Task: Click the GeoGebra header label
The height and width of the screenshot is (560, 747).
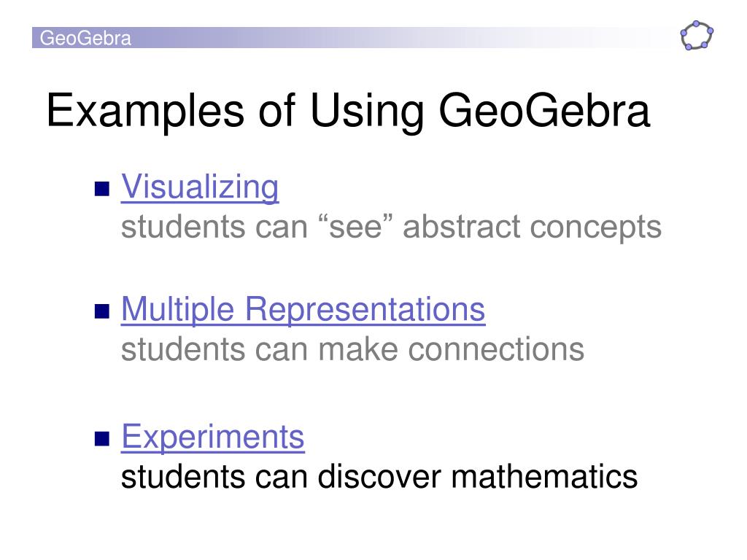Action: coord(85,38)
